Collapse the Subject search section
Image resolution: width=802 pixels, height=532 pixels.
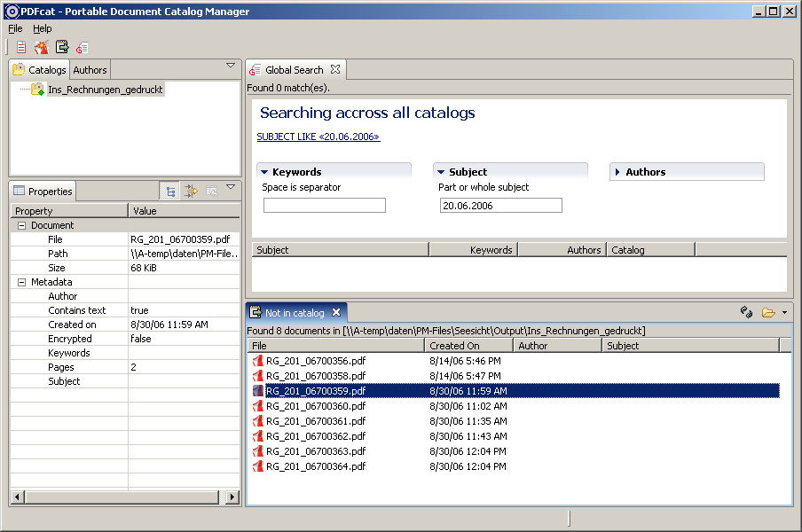tap(441, 172)
